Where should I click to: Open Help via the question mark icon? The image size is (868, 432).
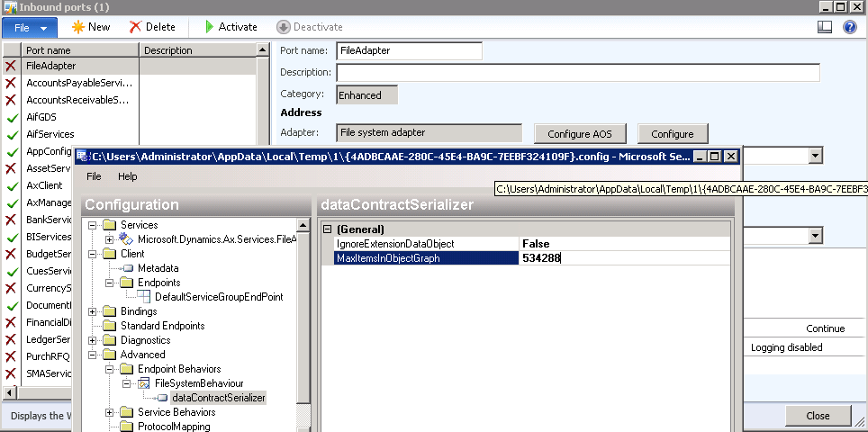tap(849, 27)
